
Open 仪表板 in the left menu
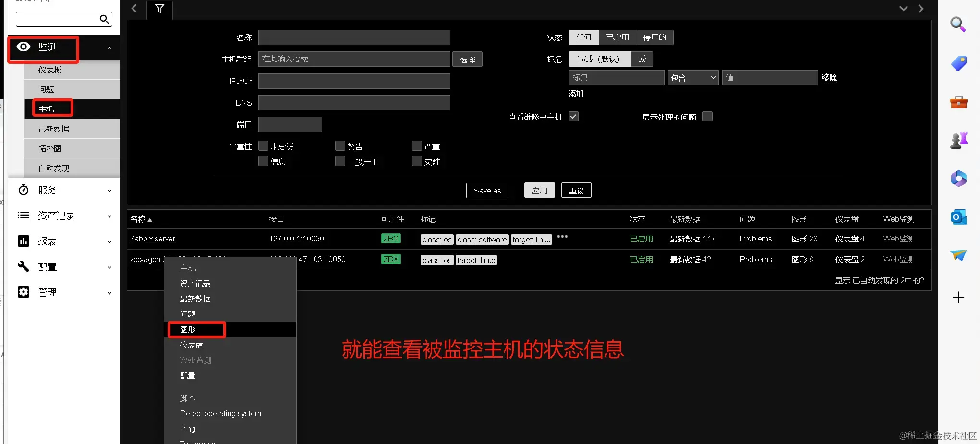72,70
